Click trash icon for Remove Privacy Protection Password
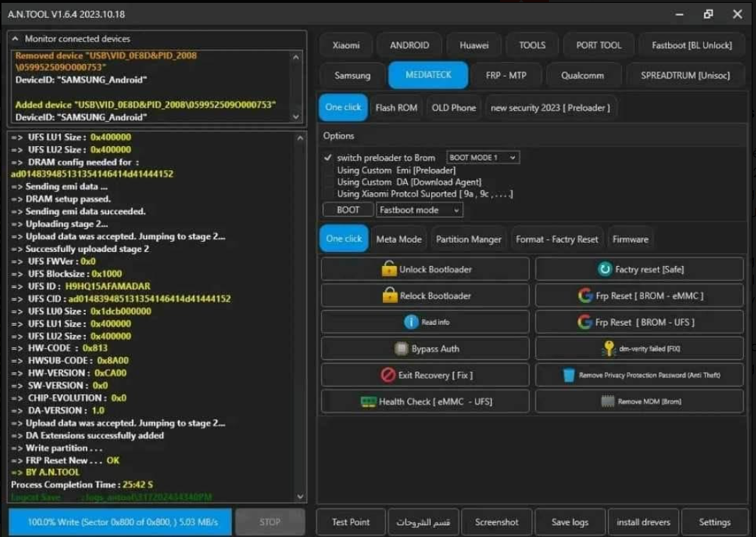This screenshot has width=756, height=537. coord(569,375)
